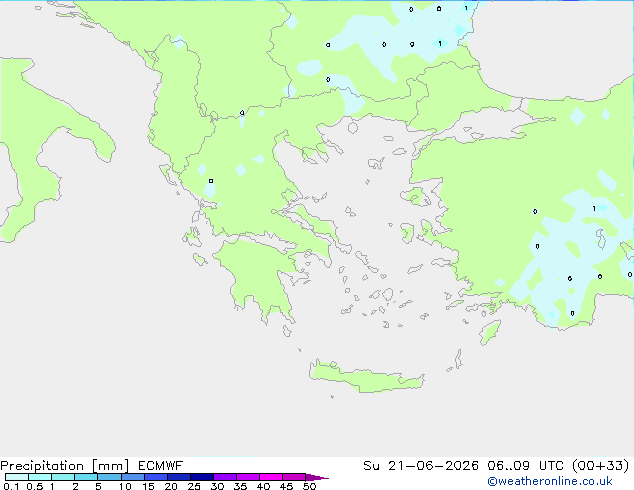Click the island of Rhodes on the map

[x=490, y=332]
